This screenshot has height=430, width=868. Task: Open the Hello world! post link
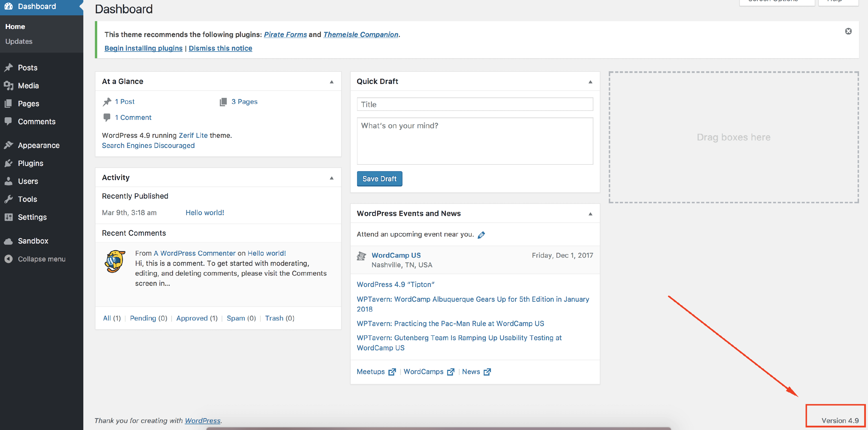coord(205,213)
